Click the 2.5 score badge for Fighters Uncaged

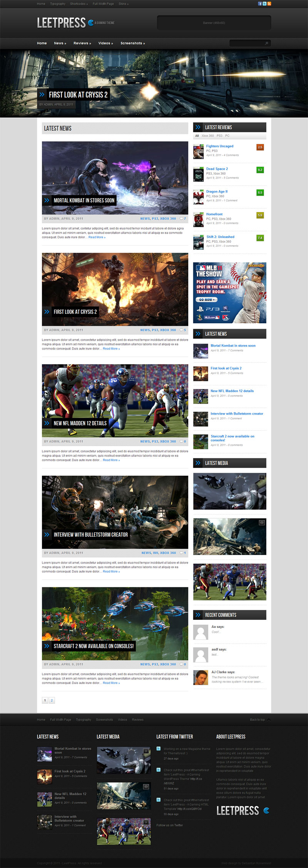click(x=260, y=147)
